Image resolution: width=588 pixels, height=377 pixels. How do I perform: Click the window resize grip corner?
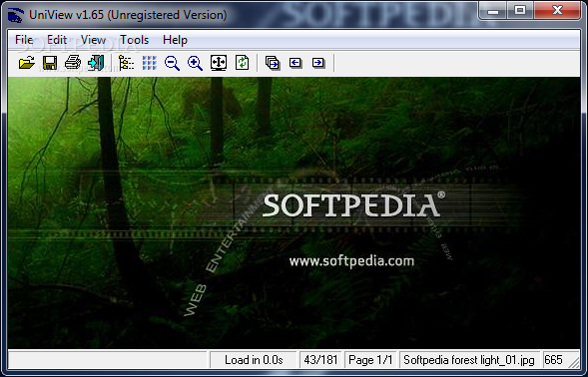click(x=574, y=362)
